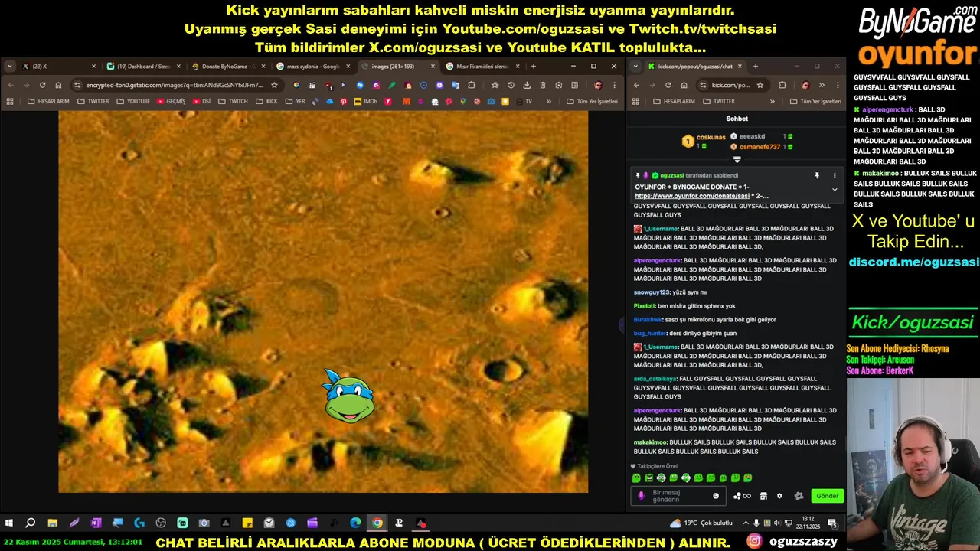Image resolution: width=980 pixels, height=551 pixels.
Task: Open the oyunfor.com/donate/sasi link
Action: 691,196
